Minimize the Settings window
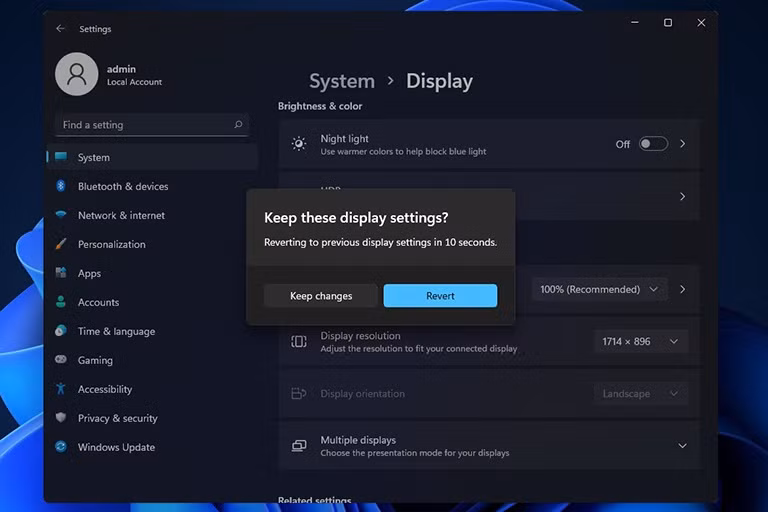Image resolution: width=768 pixels, height=512 pixels. tap(635, 23)
